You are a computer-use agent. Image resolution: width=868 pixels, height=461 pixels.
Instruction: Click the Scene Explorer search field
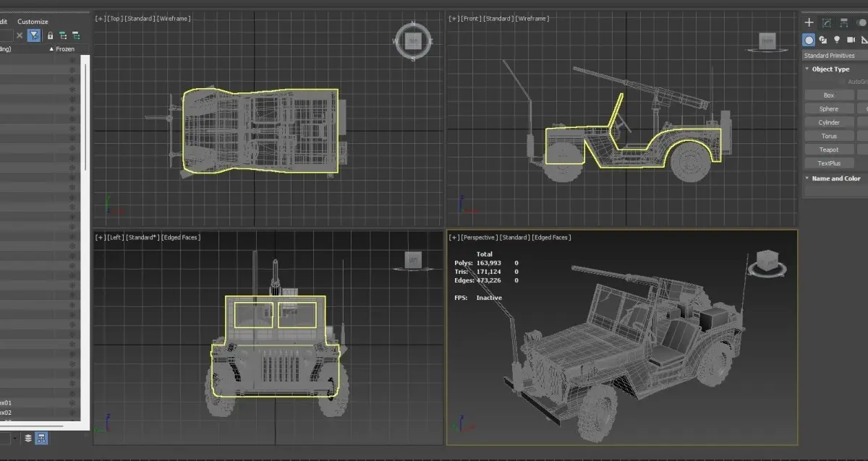point(6,35)
